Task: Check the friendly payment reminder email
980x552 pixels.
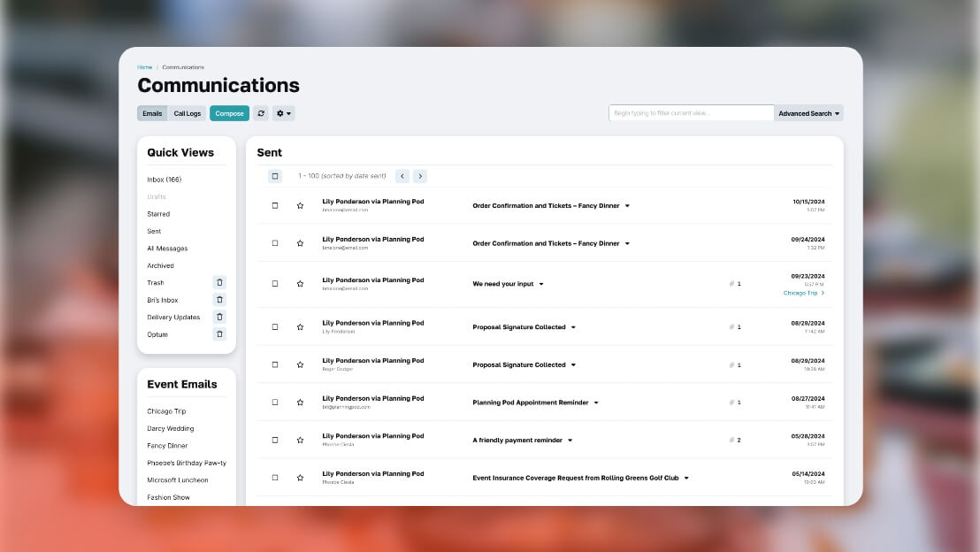Action: 275,441
